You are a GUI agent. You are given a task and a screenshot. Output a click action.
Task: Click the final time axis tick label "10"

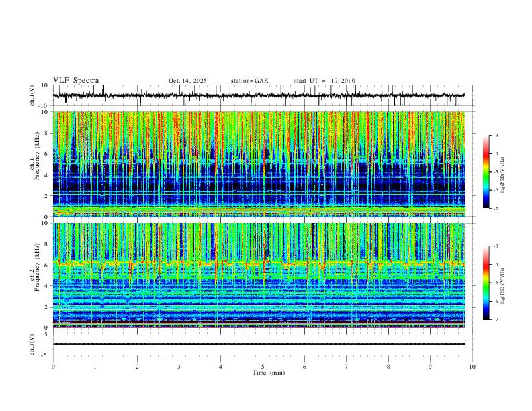coord(472,367)
